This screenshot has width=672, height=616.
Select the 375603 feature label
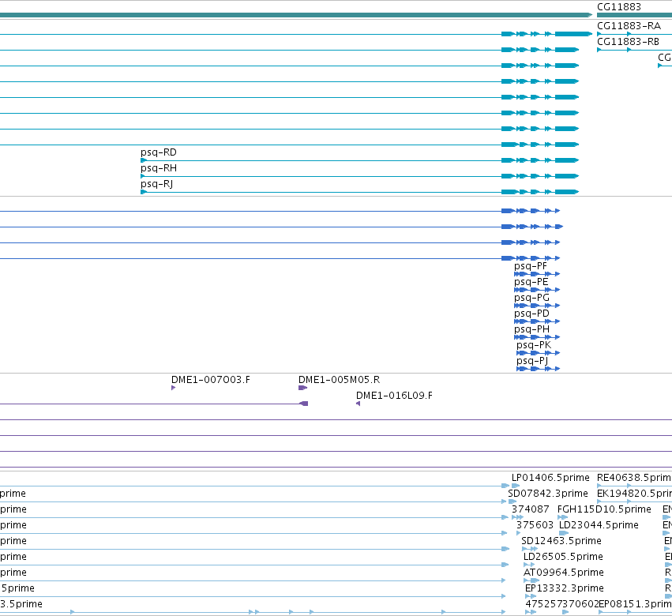(x=535, y=525)
